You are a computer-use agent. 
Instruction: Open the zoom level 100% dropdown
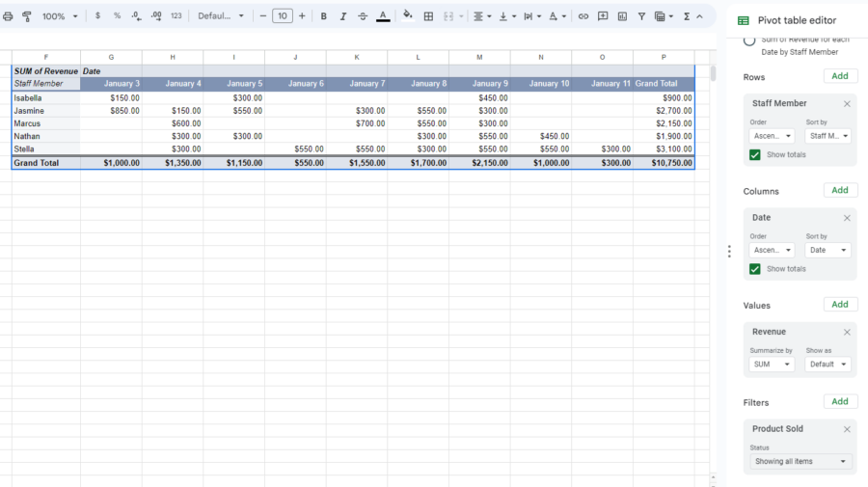[x=60, y=16]
